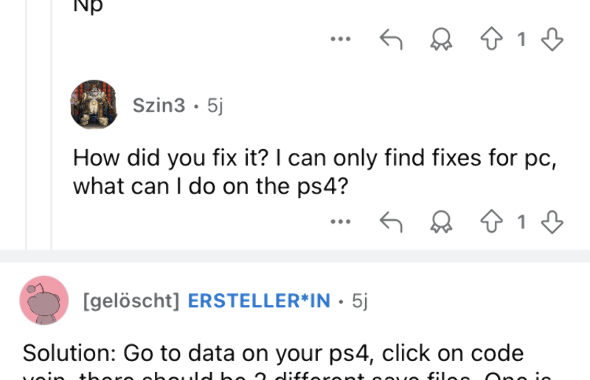590x380 pixels.
Task: Downvote Szin3's ps4 question
Action: tap(552, 222)
